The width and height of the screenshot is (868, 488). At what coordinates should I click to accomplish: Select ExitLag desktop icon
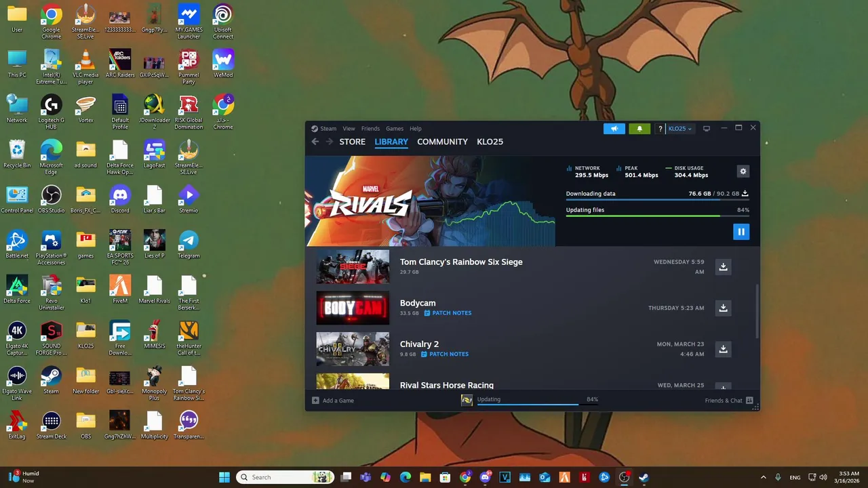[x=17, y=426]
